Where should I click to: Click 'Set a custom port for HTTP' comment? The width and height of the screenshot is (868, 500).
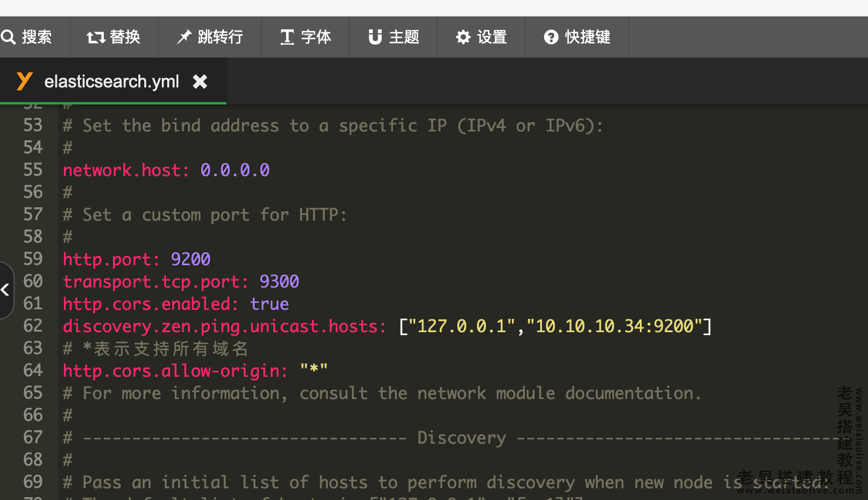(205, 215)
